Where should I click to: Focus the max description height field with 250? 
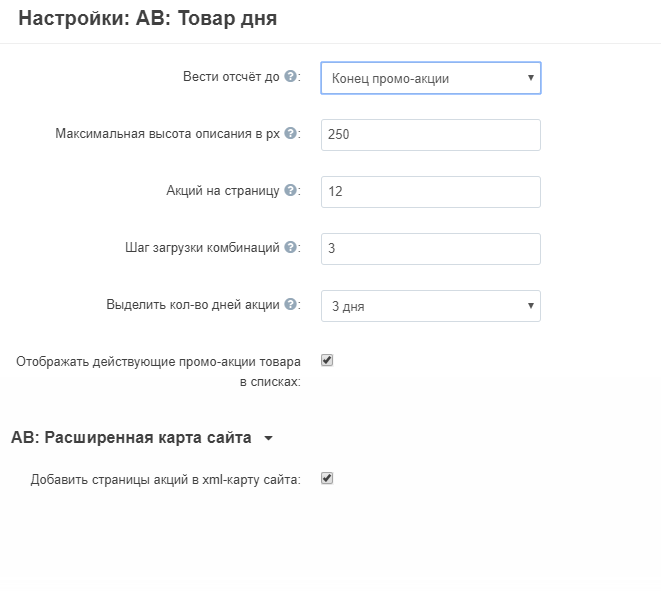tap(431, 135)
